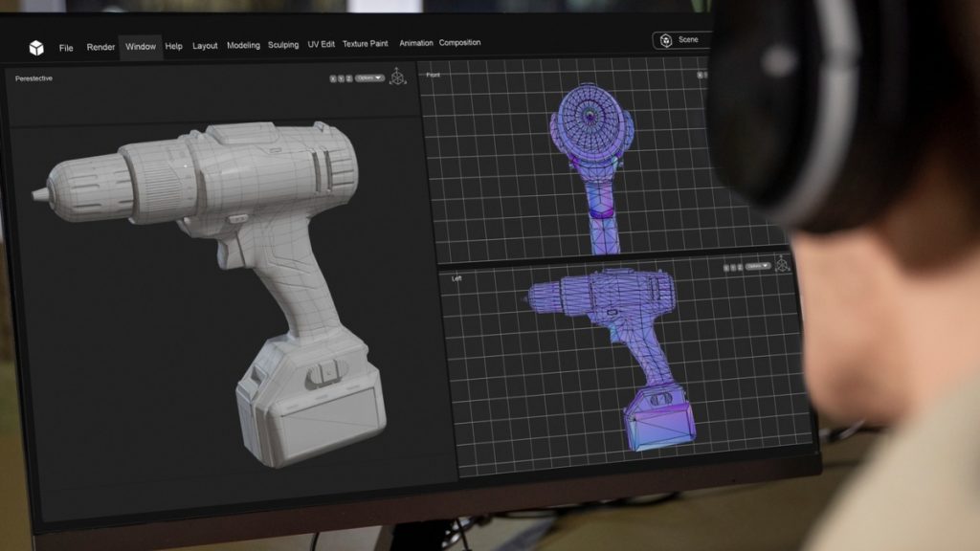Switch to the Sculpting workspace tab

click(283, 44)
